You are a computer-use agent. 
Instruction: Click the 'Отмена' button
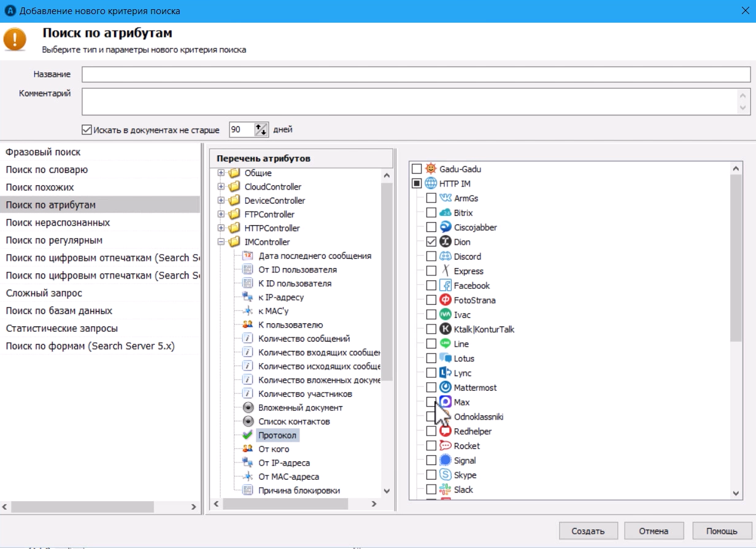pos(654,531)
